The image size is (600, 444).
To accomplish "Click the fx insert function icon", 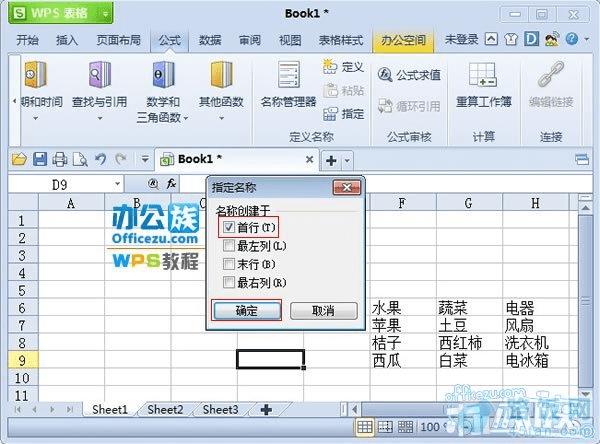I will (x=171, y=184).
